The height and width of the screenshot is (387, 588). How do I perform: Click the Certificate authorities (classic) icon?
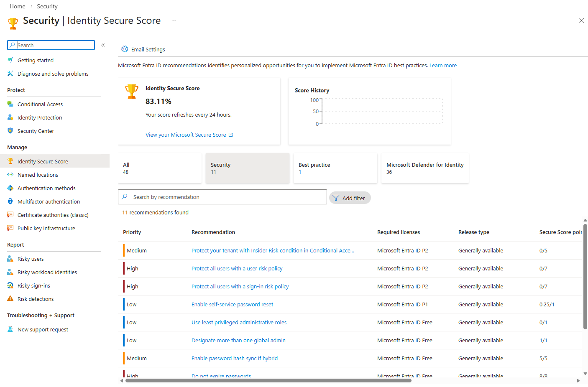click(x=10, y=215)
